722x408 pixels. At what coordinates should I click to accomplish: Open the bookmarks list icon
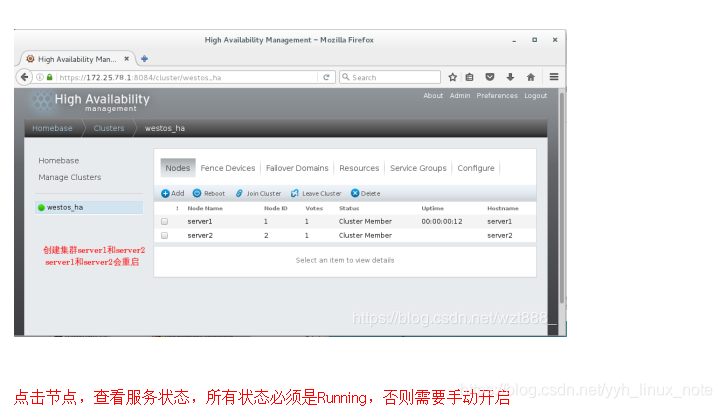pos(469,77)
